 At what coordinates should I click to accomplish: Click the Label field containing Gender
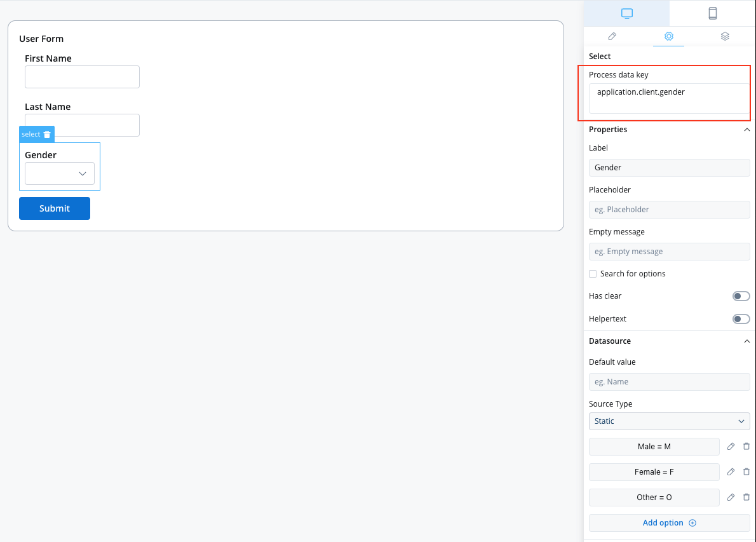(x=669, y=168)
